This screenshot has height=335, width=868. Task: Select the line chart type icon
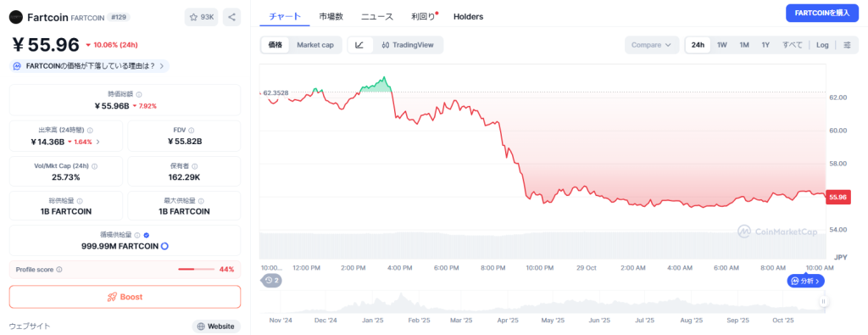point(359,45)
